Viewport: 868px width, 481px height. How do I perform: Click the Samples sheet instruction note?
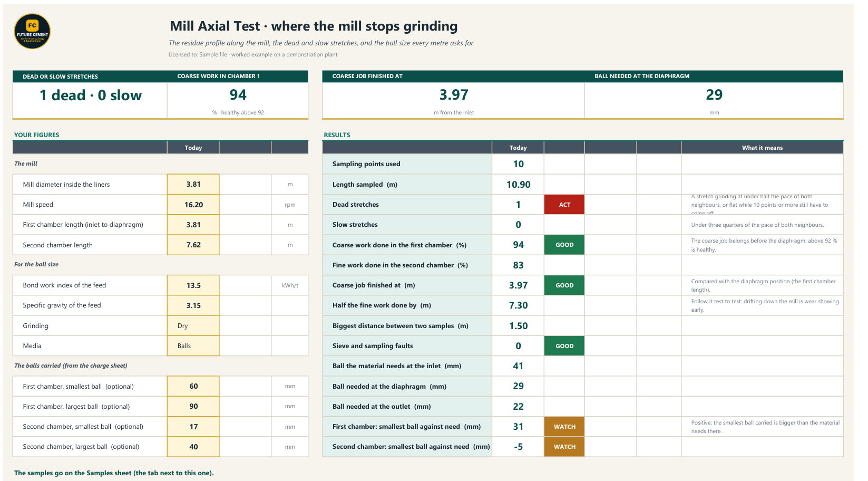[x=114, y=473]
